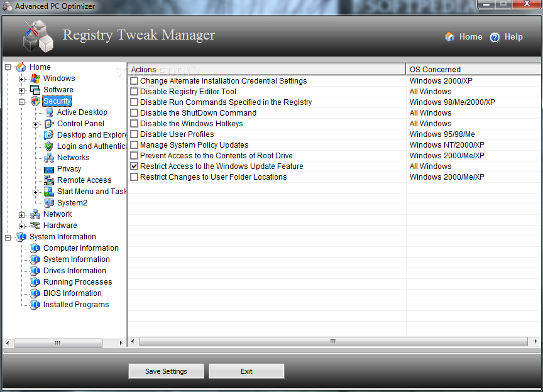This screenshot has height=392, width=543.
Task: Open the Home link in header
Action: [470, 36]
